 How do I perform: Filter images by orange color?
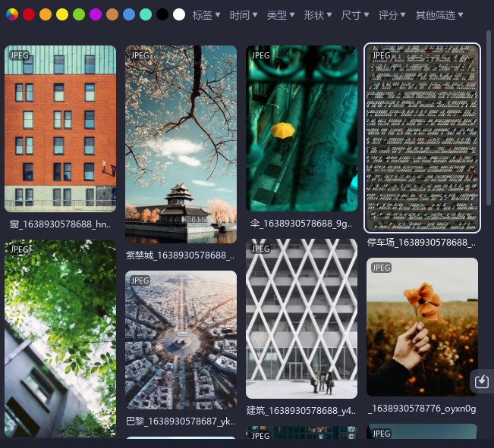coord(46,14)
